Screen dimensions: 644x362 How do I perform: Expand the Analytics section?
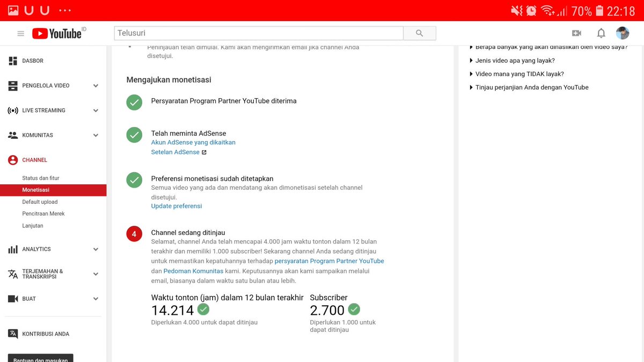pos(96,249)
